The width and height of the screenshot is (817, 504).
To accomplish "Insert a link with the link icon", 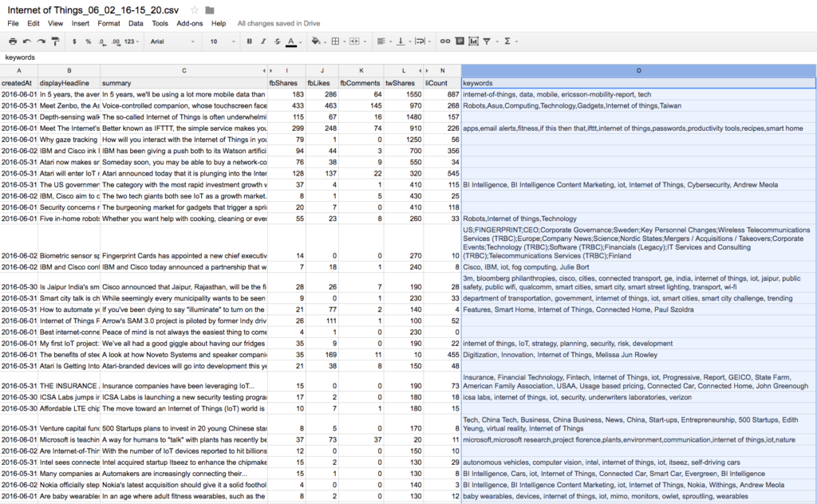I will click(x=445, y=41).
